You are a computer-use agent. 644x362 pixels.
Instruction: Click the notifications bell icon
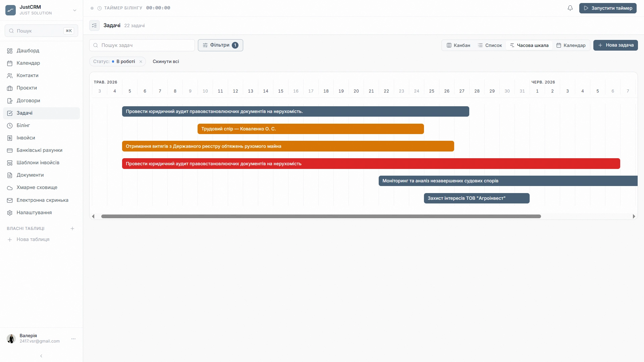click(570, 8)
